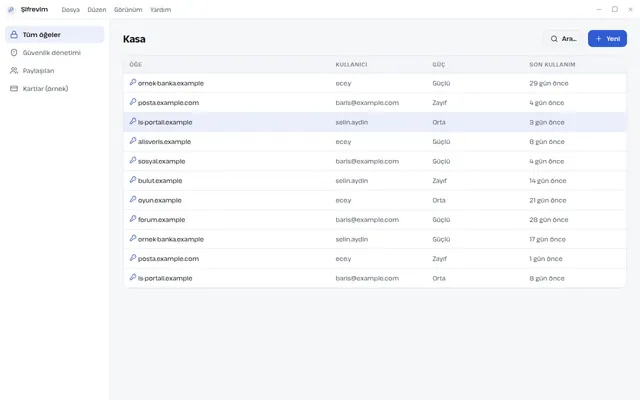Maximize the Şifrevim window
This screenshot has height=400, width=640.
pyautogui.click(x=615, y=9)
